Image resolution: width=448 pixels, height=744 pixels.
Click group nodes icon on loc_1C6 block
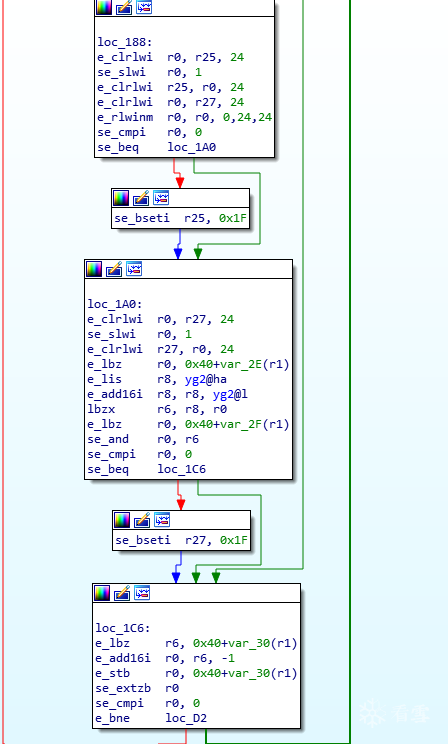tap(142, 593)
